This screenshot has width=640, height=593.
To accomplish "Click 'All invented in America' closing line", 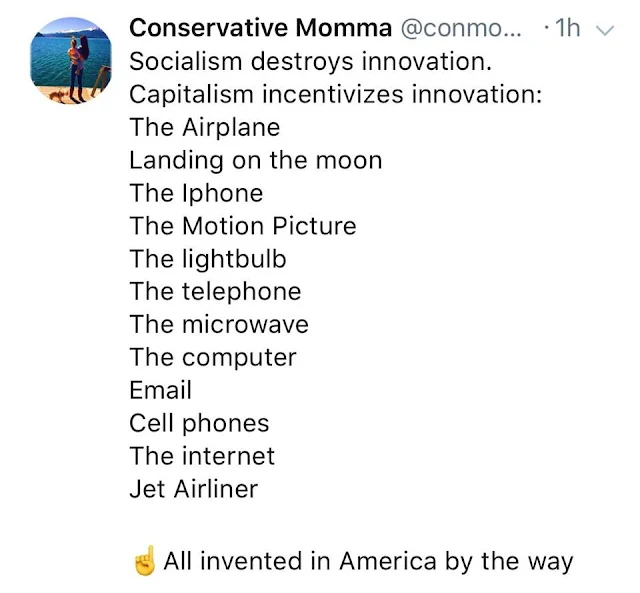I will coord(368,561).
